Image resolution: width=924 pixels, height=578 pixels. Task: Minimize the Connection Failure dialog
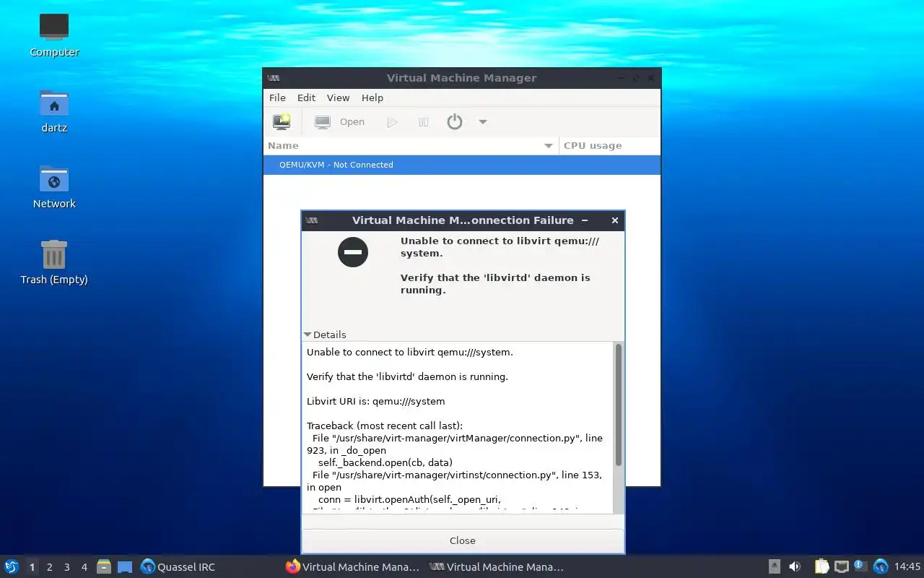(585, 220)
